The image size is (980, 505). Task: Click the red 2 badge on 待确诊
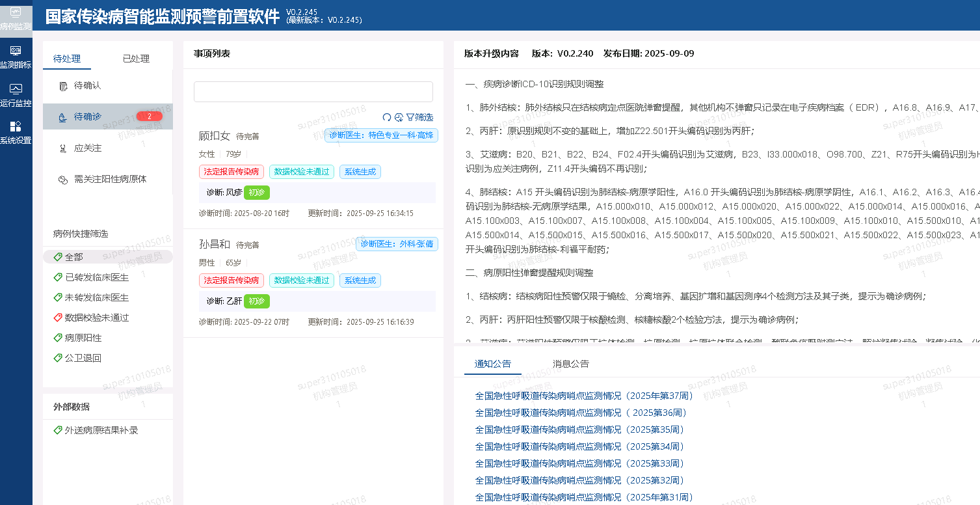coord(150,116)
